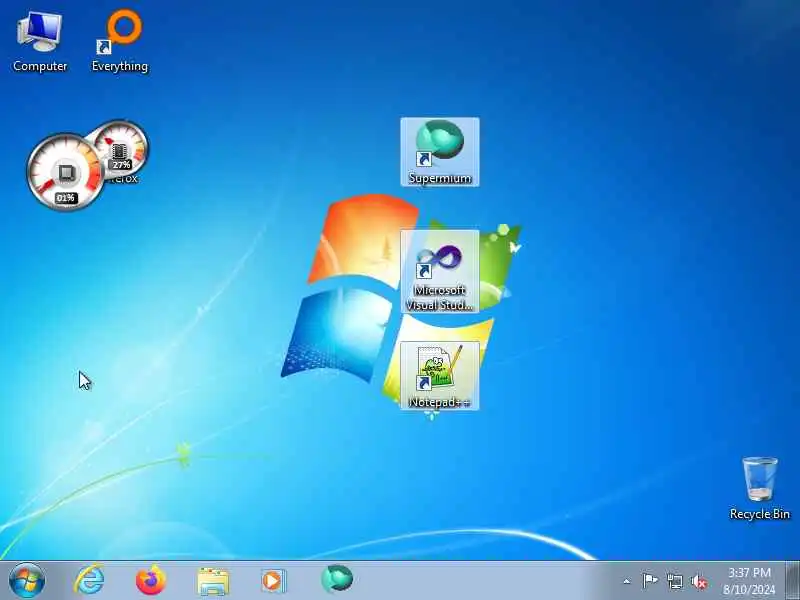The width and height of the screenshot is (800, 600).
Task: Click the CPU meter gadget dial
Action: [x=65, y=172]
